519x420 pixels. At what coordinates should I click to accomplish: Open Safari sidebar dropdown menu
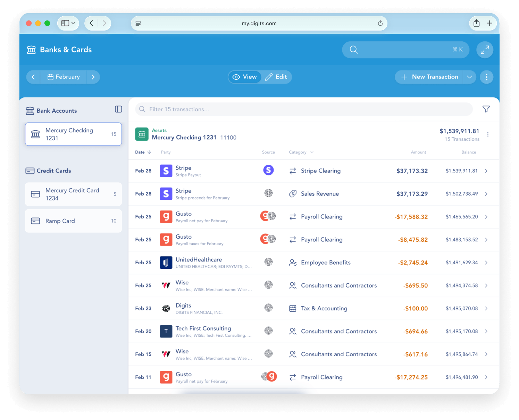(x=68, y=23)
